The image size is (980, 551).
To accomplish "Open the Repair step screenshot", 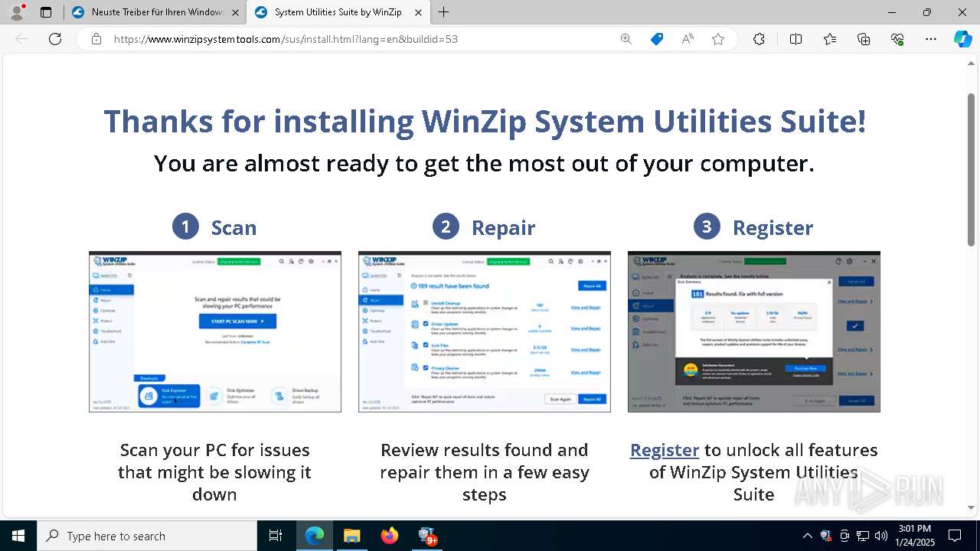I will 485,331.
